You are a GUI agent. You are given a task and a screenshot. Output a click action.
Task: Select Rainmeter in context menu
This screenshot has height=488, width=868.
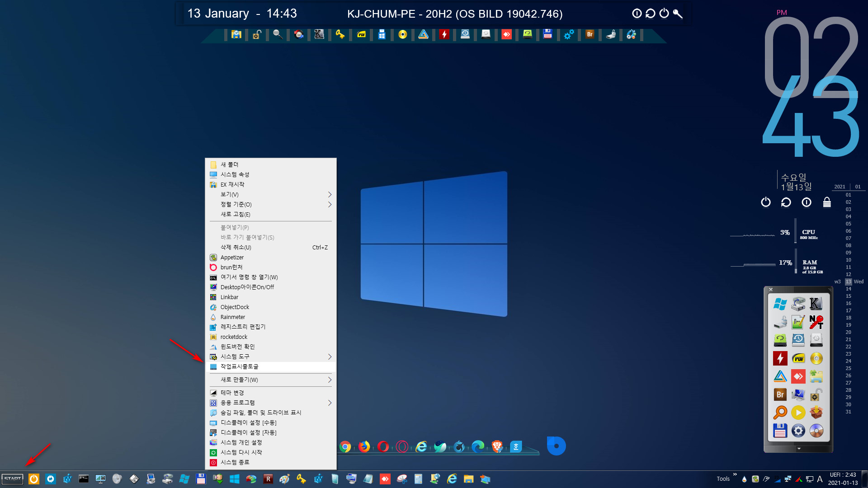tap(271, 317)
